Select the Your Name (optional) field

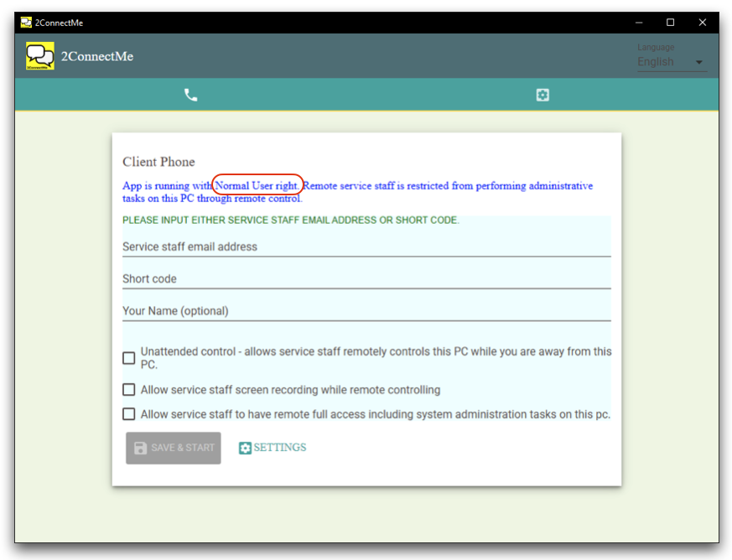[x=366, y=311]
